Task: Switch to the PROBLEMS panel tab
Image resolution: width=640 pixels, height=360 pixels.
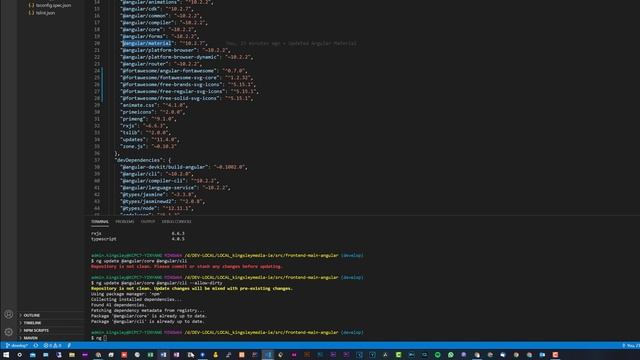Action: click(x=124, y=222)
